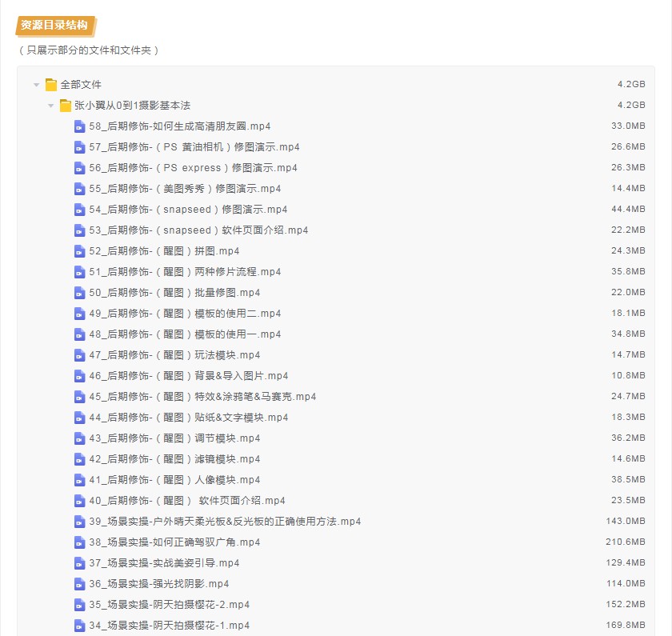Click video icon for 47_后期修饰 玩法模块
The image size is (672, 636).
tap(80, 355)
